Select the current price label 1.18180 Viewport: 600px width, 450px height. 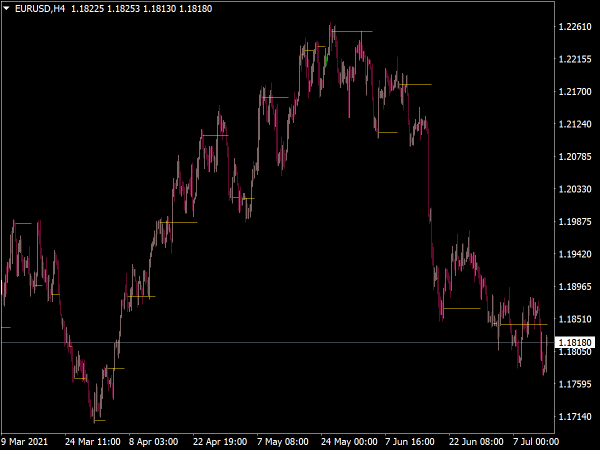[x=575, y=342]
